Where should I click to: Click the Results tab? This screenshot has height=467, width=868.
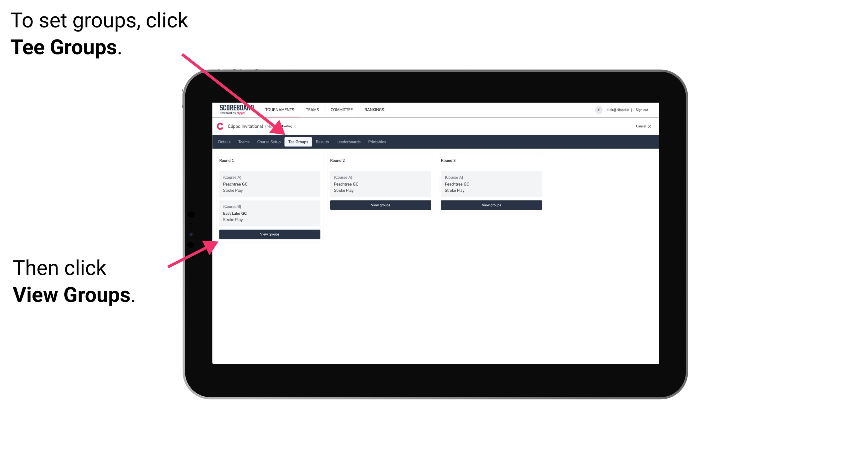point(322,142)
